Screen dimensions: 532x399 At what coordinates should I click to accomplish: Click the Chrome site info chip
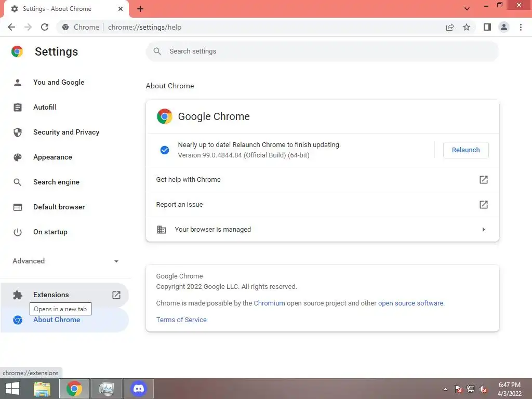point(81,27)
